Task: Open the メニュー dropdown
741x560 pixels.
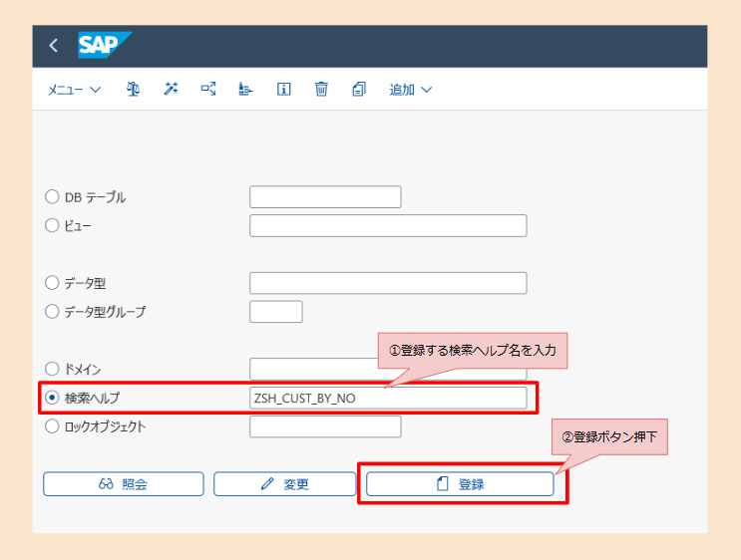Action: 74,90
